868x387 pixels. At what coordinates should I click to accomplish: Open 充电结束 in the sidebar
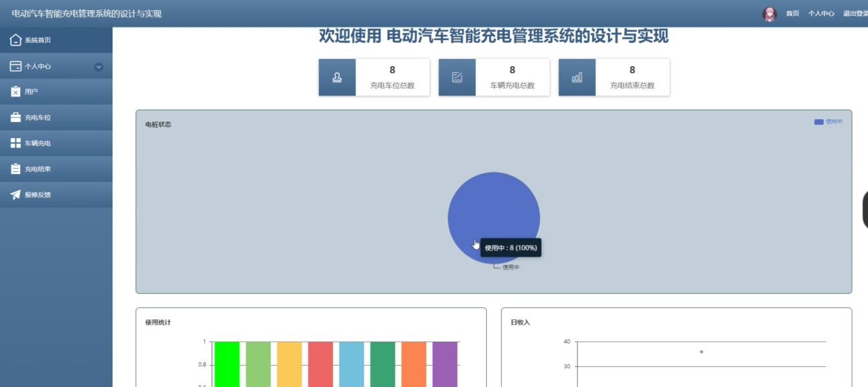tap(56, 169)
